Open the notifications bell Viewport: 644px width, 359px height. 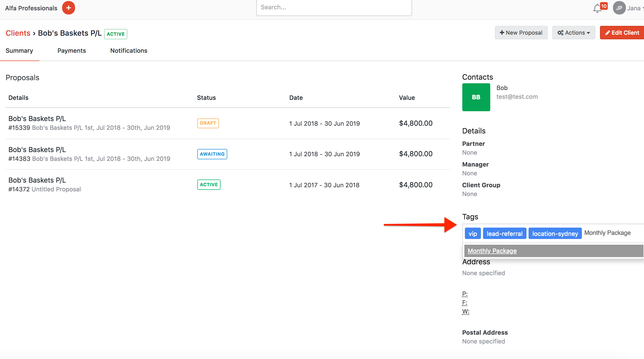pyautogui.click(x=597, y=9)
